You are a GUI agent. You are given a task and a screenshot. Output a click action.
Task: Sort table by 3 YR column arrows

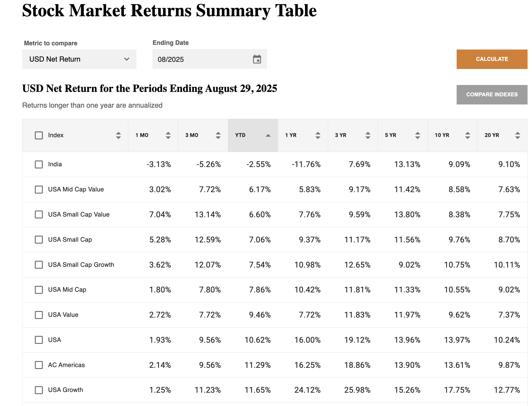pos(368,135)
